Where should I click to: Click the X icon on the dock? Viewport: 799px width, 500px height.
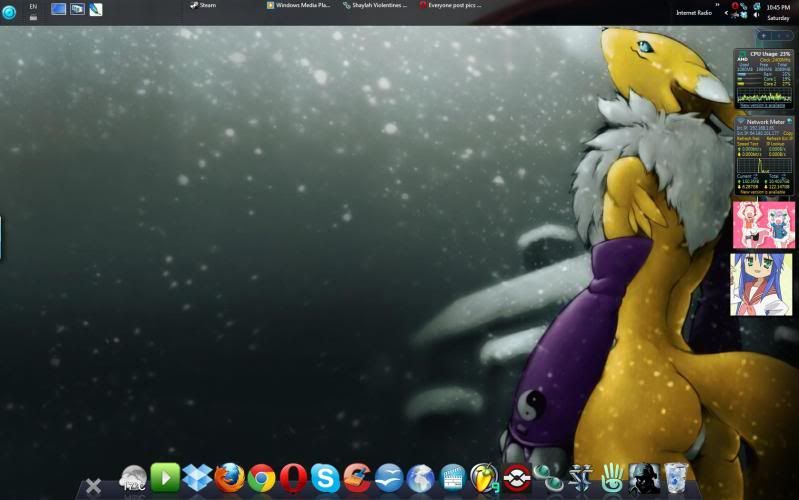click(93, 486)
